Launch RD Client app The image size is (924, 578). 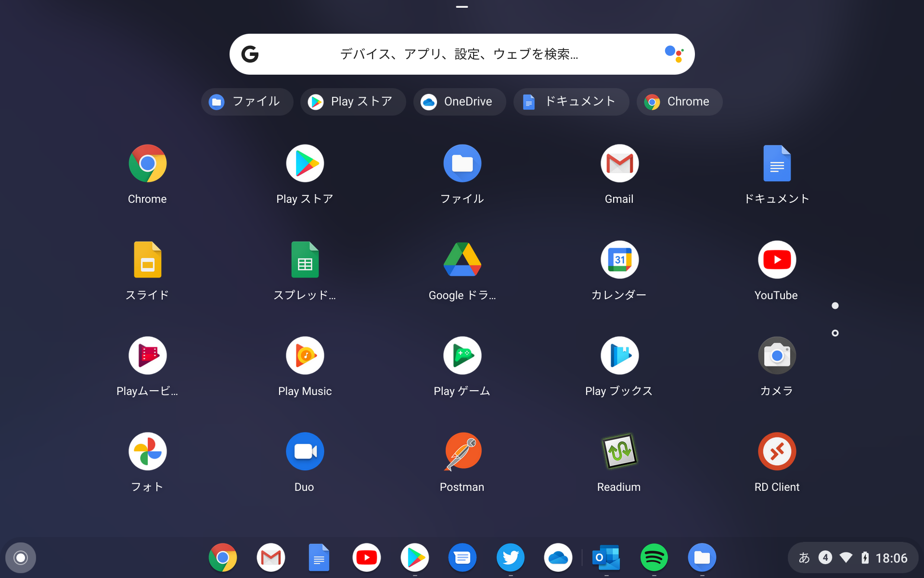coord(776,451)
